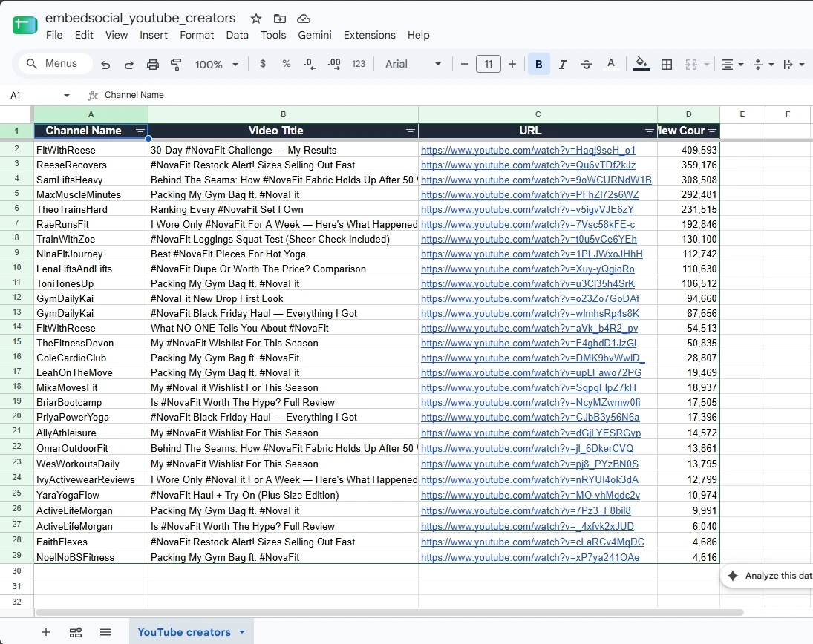Click the horizontal scrollbar
The height and width of the screenshot is (644, 813).
pos(389,612)
